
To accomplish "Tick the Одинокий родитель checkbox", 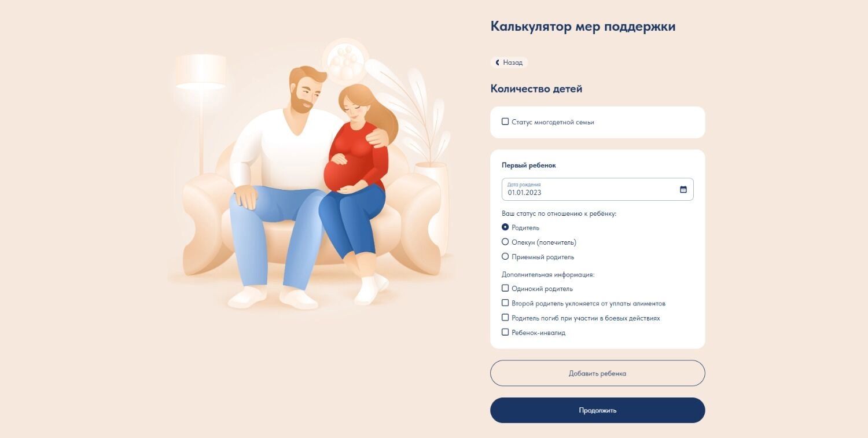I will [x=505, y=288].
